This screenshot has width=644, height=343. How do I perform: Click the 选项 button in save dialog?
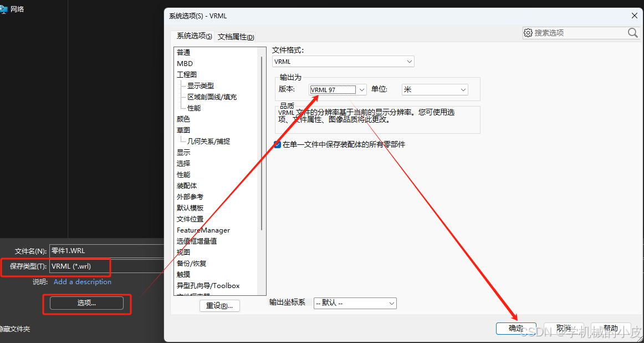[x=86, y=303]
